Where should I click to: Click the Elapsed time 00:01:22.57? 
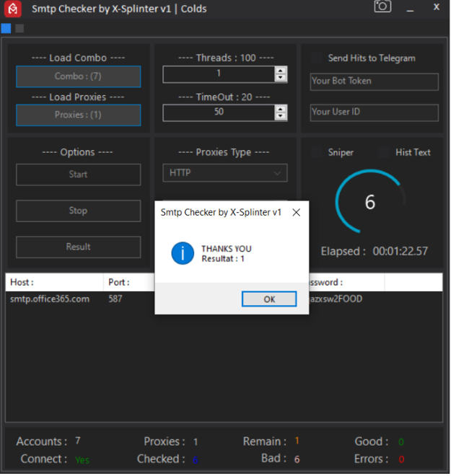[x=400, y=252]
